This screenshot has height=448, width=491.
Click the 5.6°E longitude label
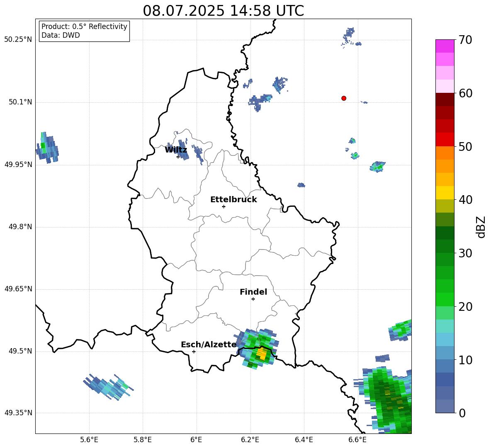[x=89, y=440]
